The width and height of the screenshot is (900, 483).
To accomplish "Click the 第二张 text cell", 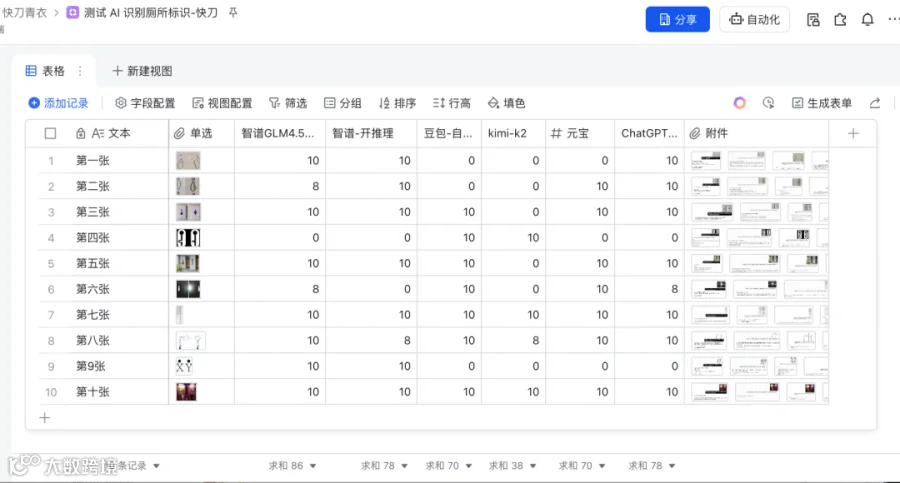I will click(x=92, y=186).
